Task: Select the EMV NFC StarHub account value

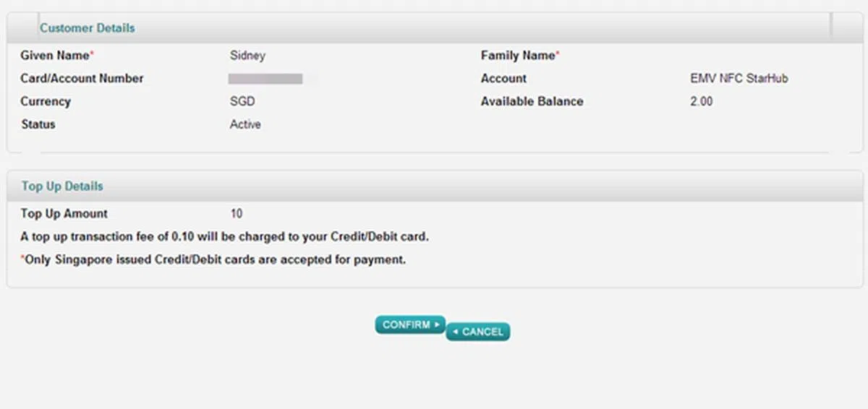Action: pyautogui.click(x=739, y=79)
